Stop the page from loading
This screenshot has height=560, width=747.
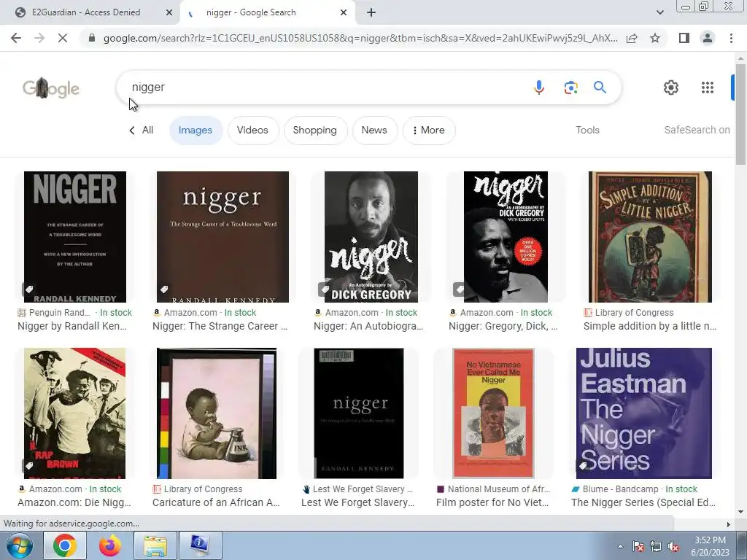63,38
